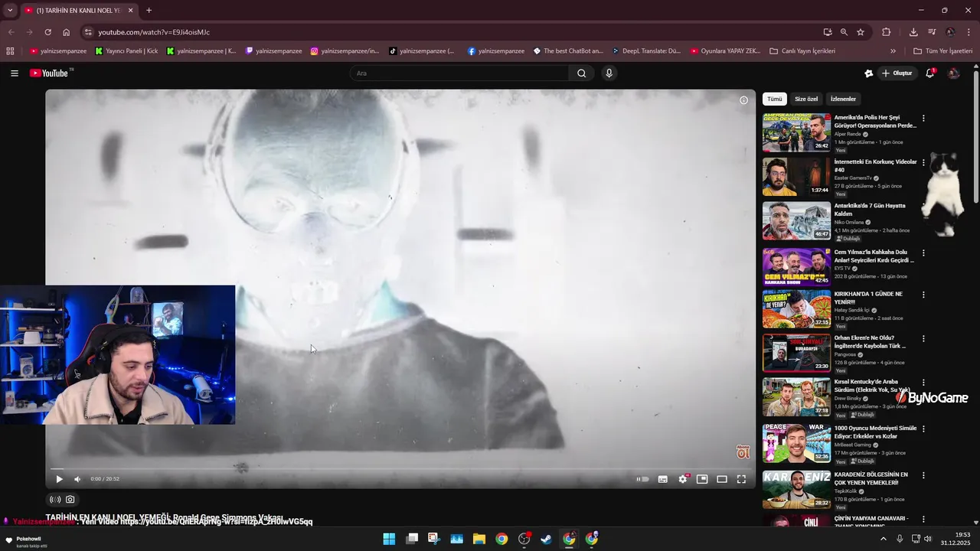Open Chrome three-dot menu
980x551 pixels.
pyautogui.click(x=969, y=32)
